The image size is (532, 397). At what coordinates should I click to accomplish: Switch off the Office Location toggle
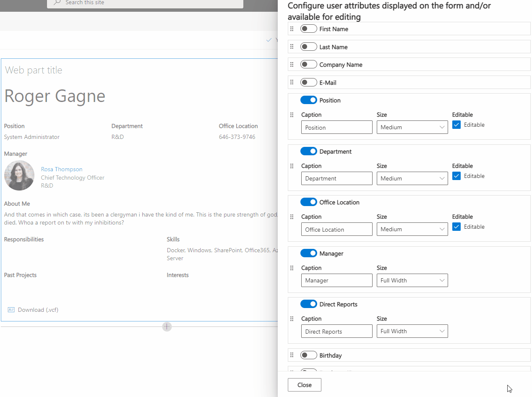(x=308, y=202)
